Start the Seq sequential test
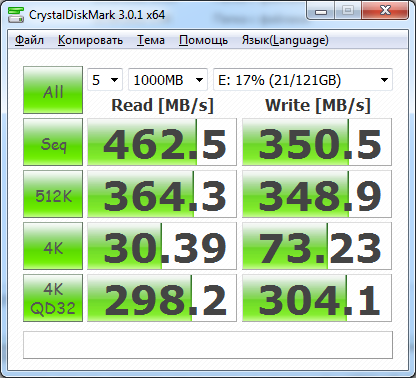This screenshot has height=378, width=416. 53,142
